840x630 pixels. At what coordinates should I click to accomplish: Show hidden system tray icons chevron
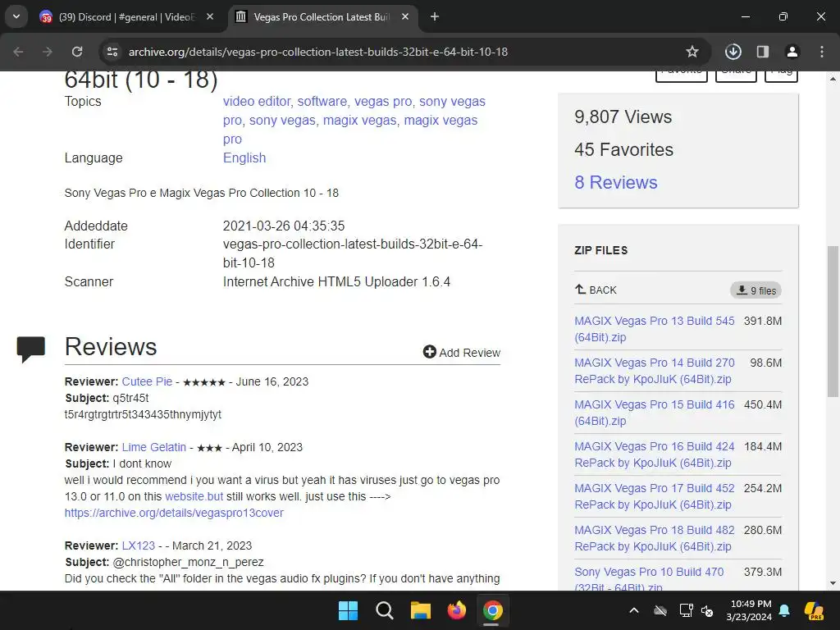(634, 610)
